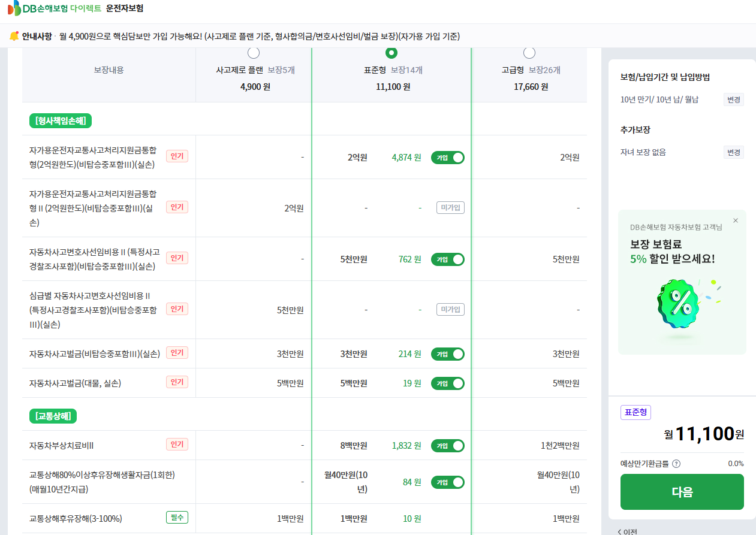Click the 미가입 badge for 심급별 자동차사고변호사선임비용
The image size is (756, 535).
450,310
